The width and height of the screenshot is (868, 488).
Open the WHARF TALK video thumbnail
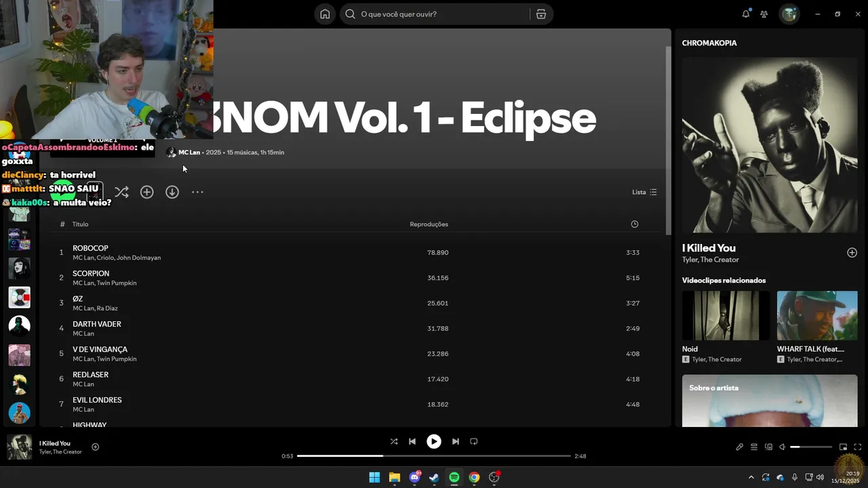pyautogui.click(x=817, y=316)
